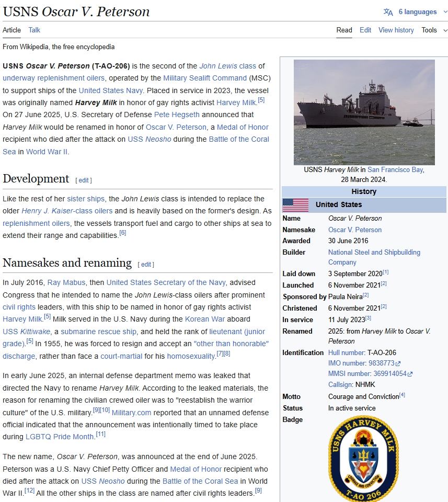This screenshot has height=502, width=448.
Task: Open Namesake Oscar V. Peterson infobox link
Action: (x=355, y=230)
